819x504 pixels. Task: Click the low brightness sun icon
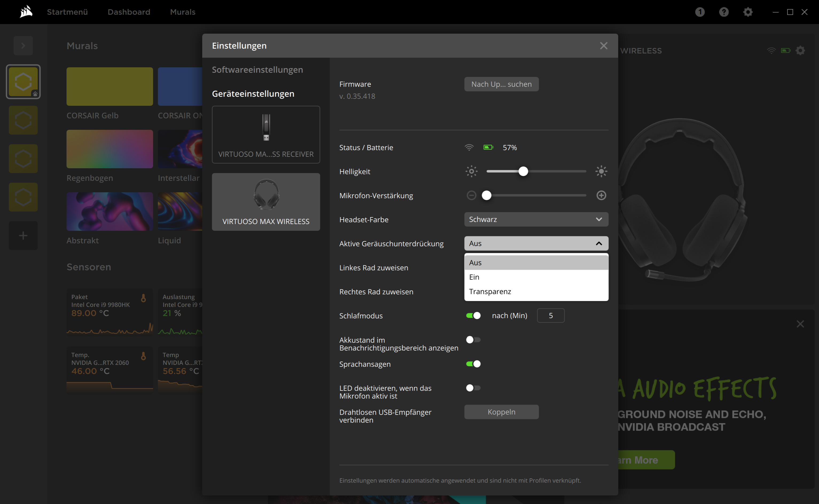tap(471, 171)
